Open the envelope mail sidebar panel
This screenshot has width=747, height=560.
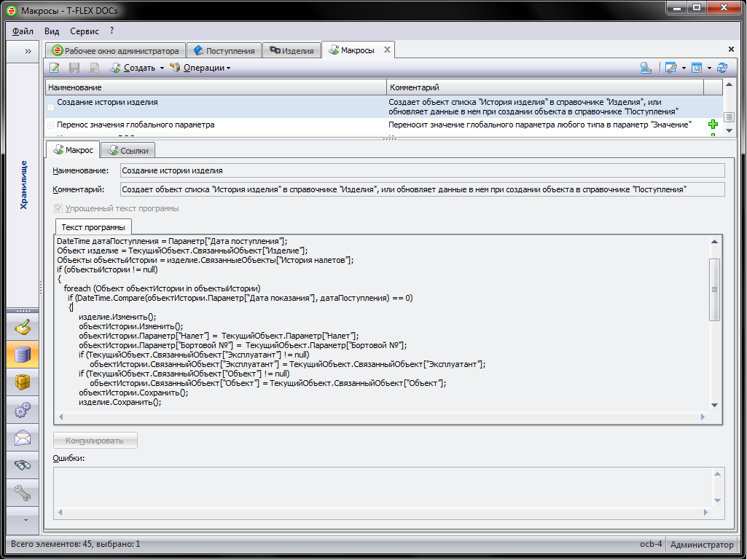tap(23, 438)
